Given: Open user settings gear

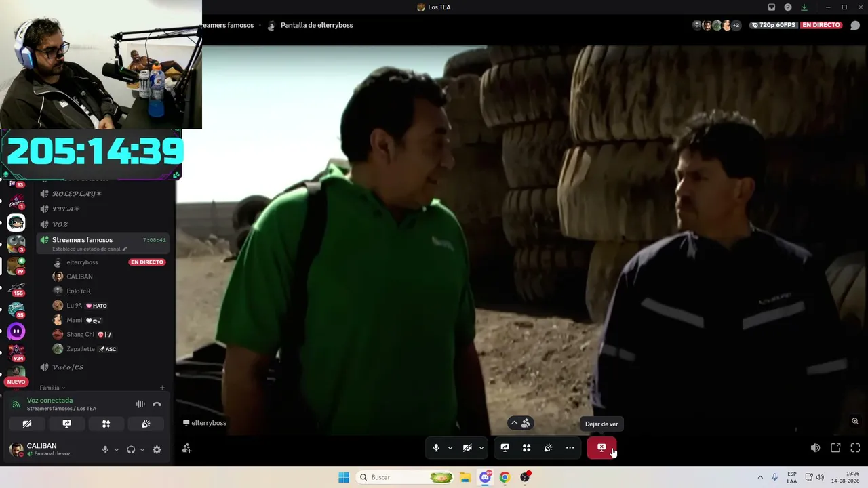Looking at the screenshot, I should (157, 449).
